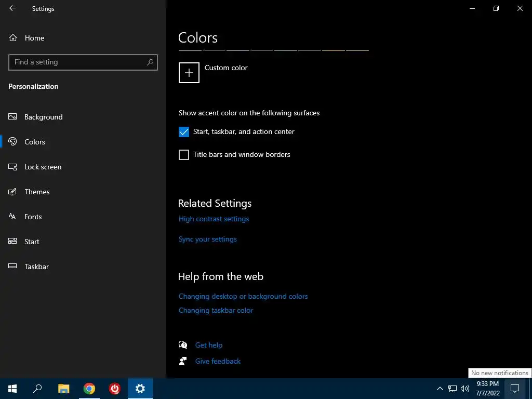Close the Settings window
532x399 pixels.
pyautogui.click(x=520, y=8)
